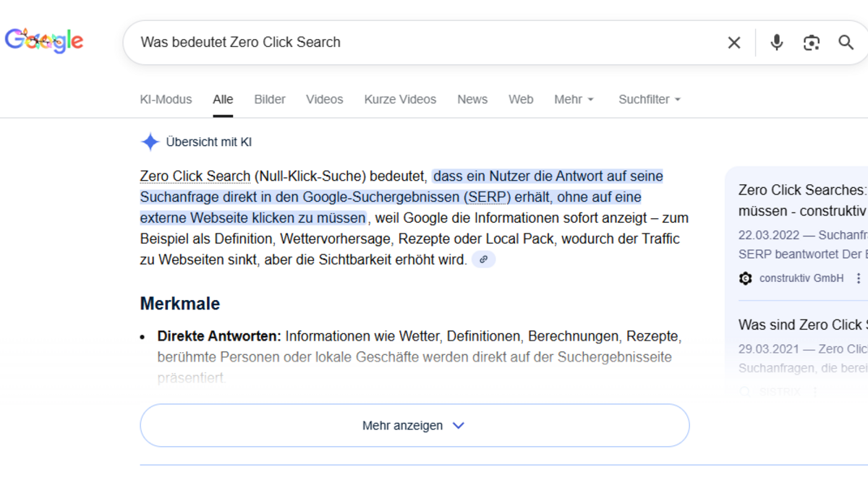
Task: Click the construktiv GmbH favicon
Action: click(746, 278)
